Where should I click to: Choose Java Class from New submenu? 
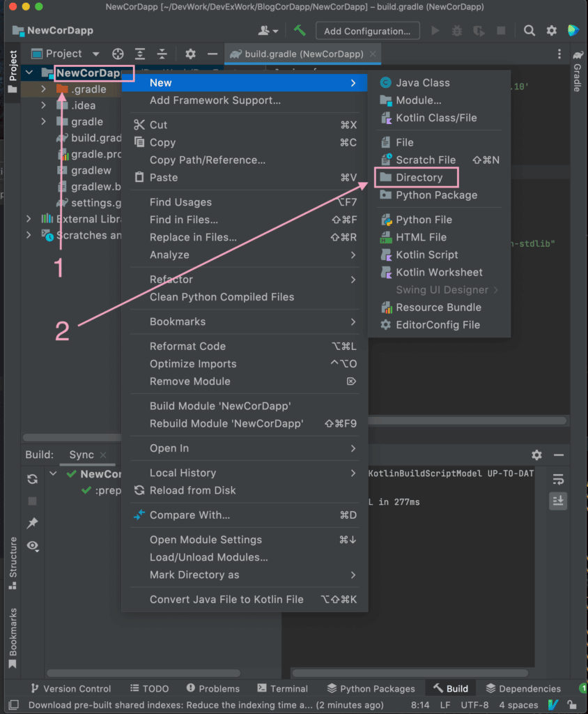pyautogui.click(x=439, y=82)
